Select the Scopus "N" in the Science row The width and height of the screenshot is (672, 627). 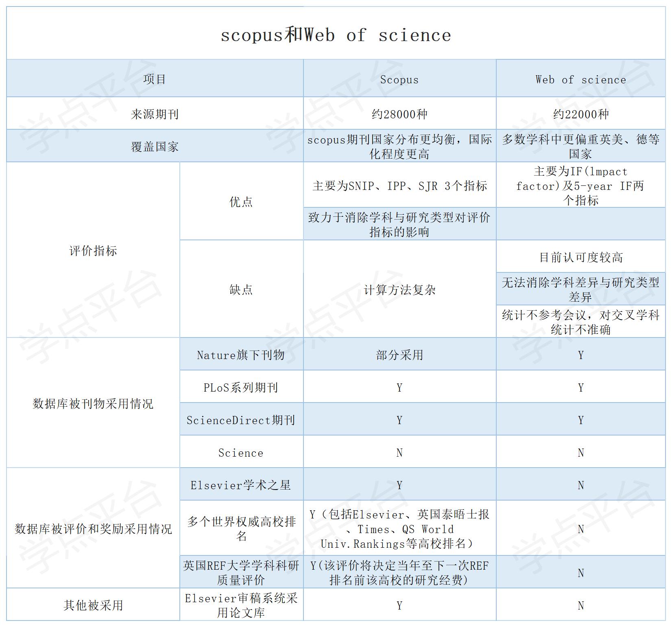[x=399, y=452]
